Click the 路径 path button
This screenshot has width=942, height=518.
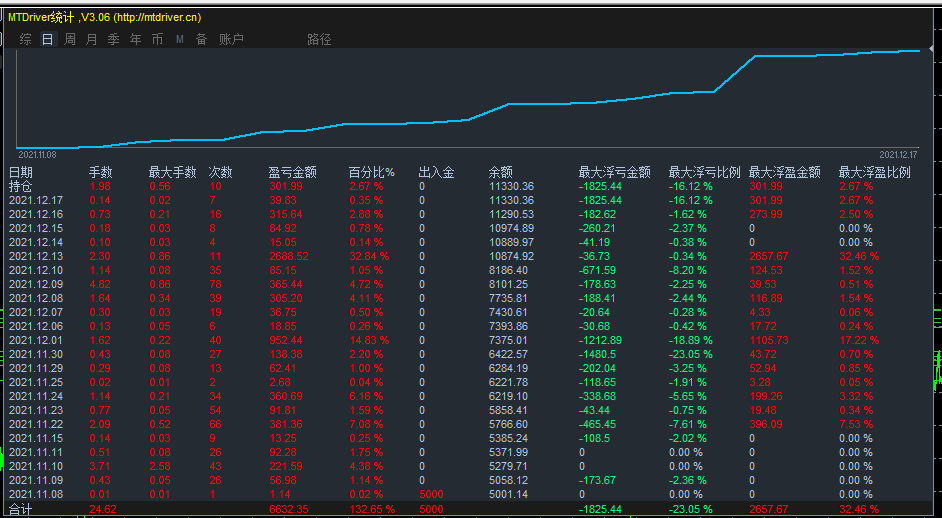point(319,40)
